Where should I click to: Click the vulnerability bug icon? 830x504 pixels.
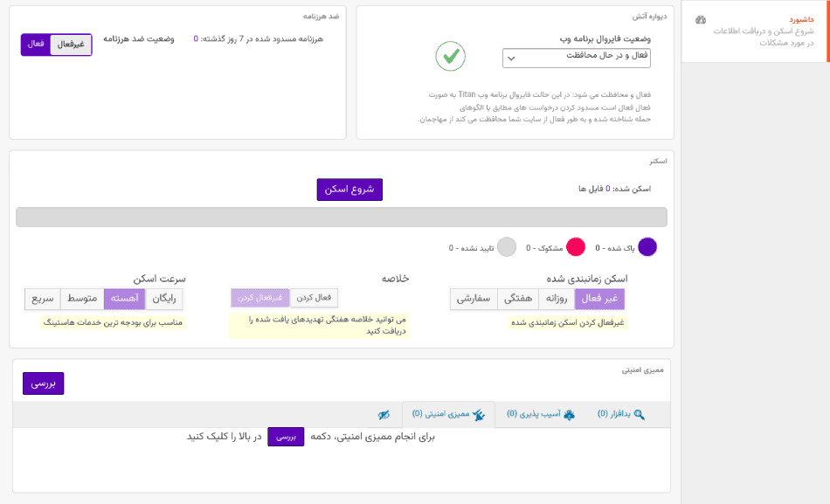(x=569, y=415)
